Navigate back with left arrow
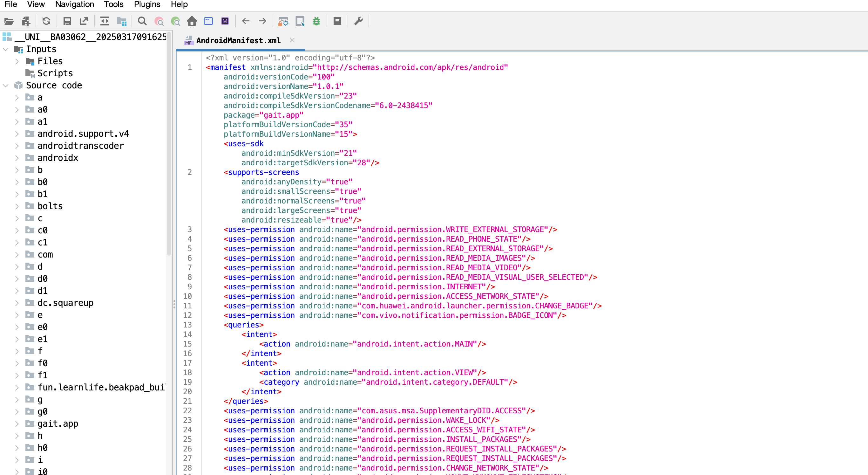 click(x=246, y=21)
